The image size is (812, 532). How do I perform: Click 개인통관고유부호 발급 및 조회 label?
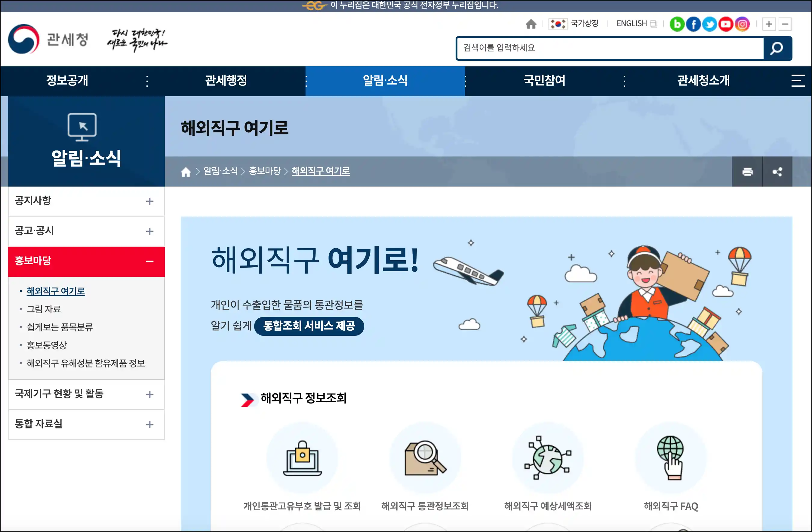(302, 506)
